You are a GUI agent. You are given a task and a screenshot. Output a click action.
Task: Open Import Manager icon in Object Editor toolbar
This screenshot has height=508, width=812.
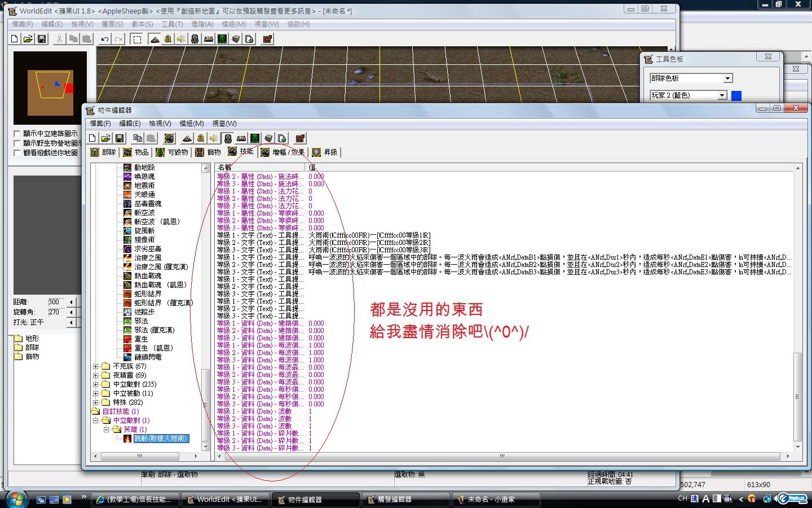point(282,138)
